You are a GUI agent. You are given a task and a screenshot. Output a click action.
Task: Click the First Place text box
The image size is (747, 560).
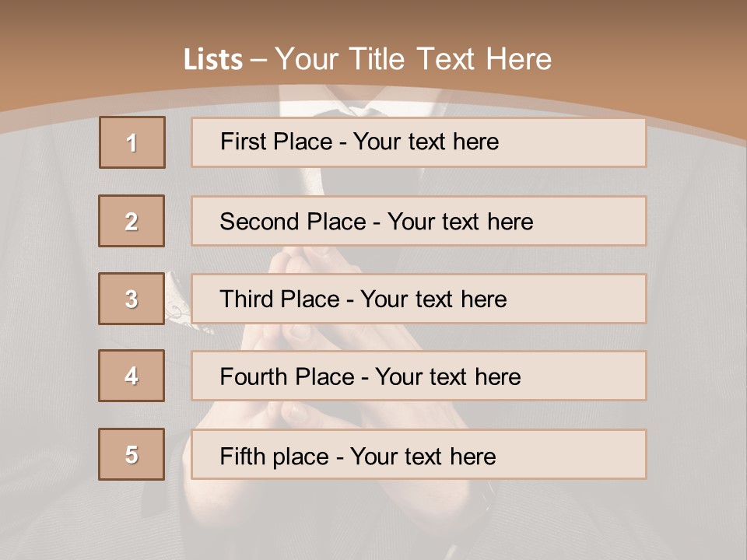[419, 142]
